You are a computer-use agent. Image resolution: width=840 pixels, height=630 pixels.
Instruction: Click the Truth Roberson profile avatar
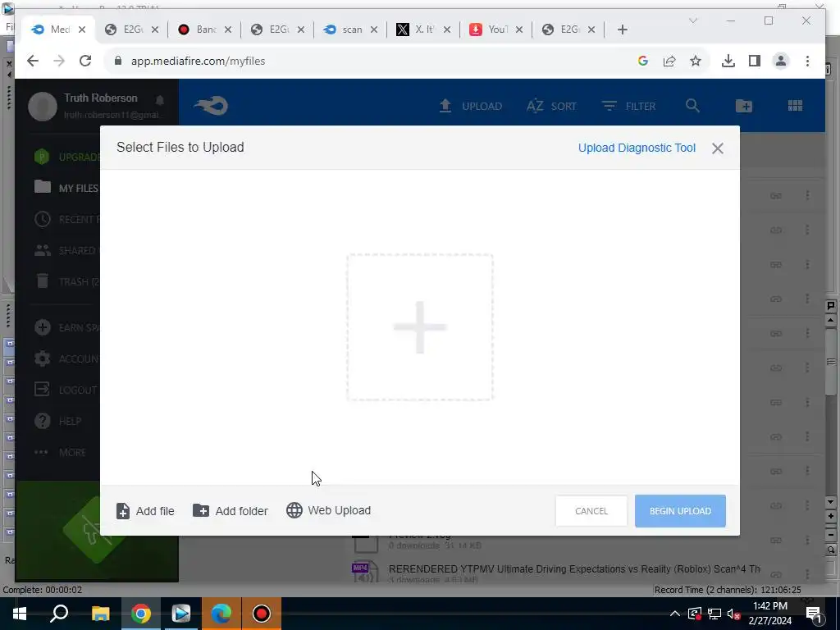[x=43, y=106]
